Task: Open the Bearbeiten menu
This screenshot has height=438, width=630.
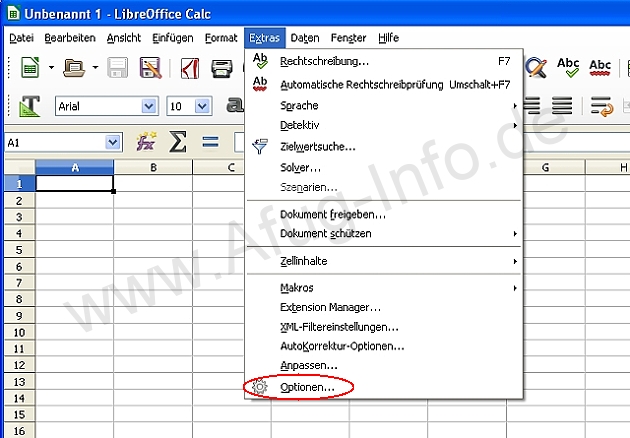Action: 70,38
